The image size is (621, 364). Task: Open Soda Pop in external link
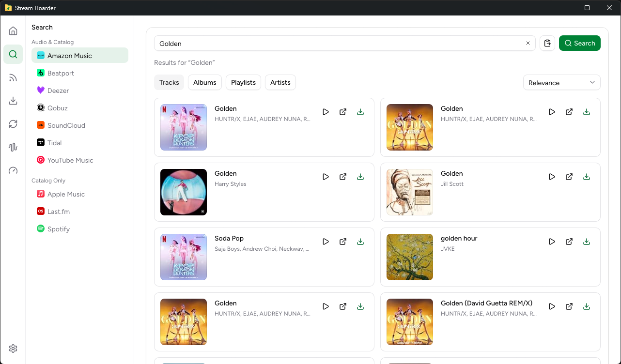pos(343,242)
